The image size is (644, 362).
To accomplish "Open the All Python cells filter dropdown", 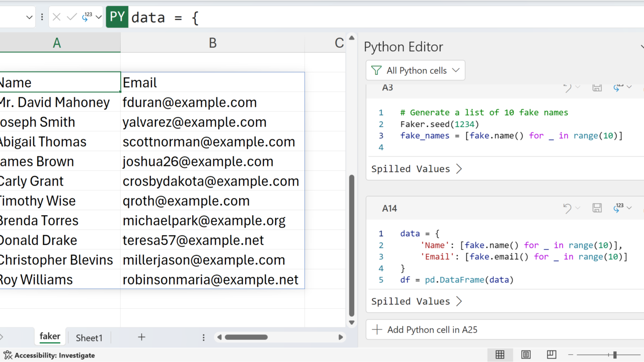I will pyautogui.click(x=415, y=70).
